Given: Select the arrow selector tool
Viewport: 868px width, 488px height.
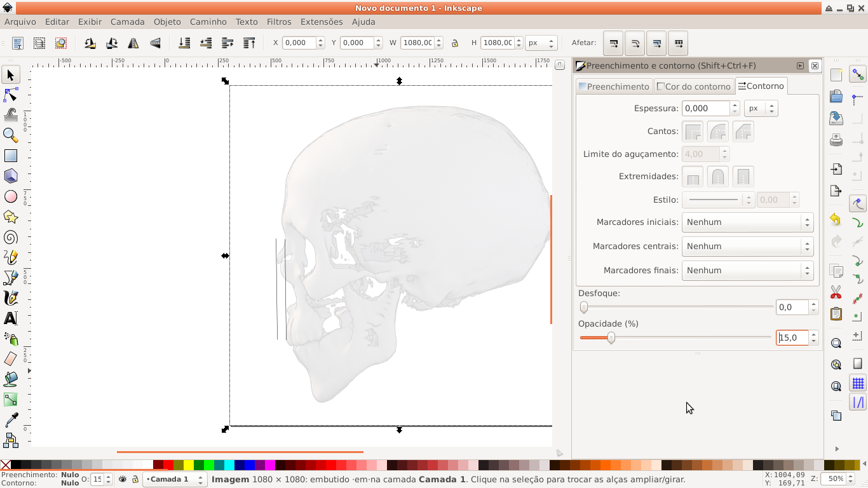Looking at the screenshot, I should coord(10,75).
